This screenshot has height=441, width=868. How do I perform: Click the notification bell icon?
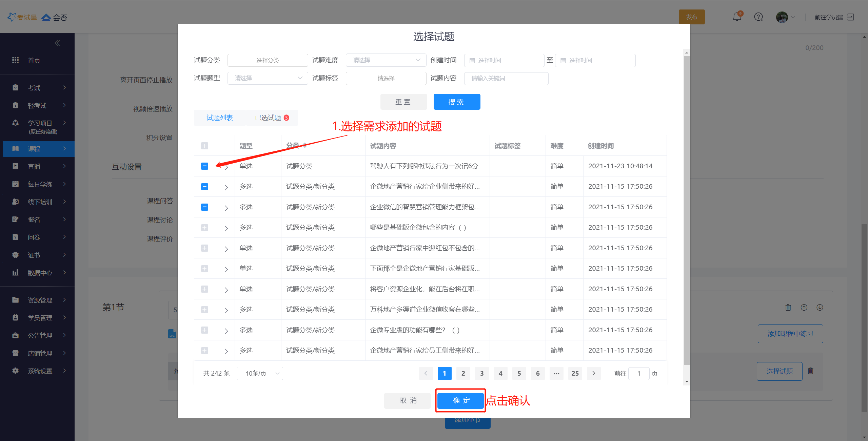pos(737,17)
